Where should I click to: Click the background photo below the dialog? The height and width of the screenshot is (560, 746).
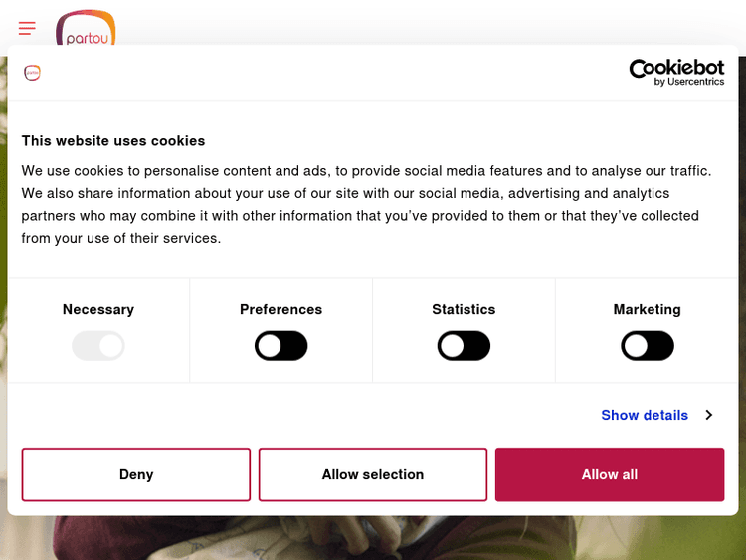373,538
